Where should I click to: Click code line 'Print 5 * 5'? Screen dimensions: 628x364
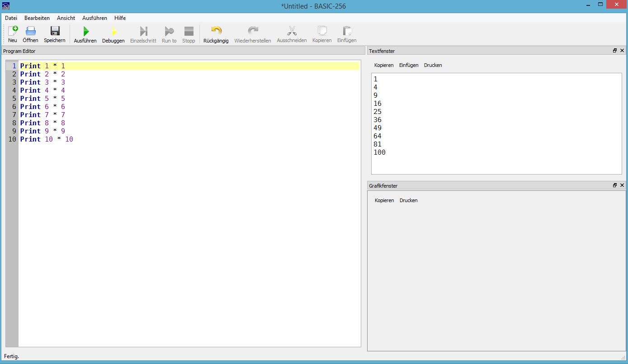pos(42,99)
